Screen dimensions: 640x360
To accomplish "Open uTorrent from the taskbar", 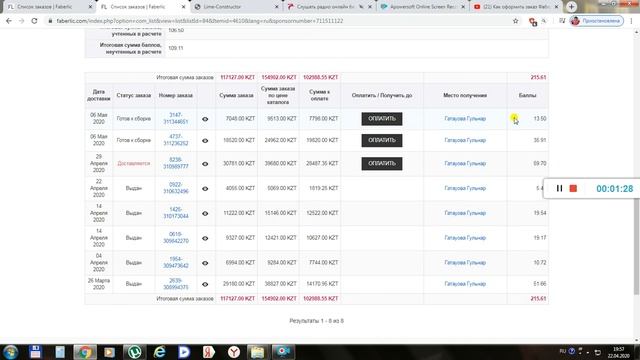I will [134, 352].
